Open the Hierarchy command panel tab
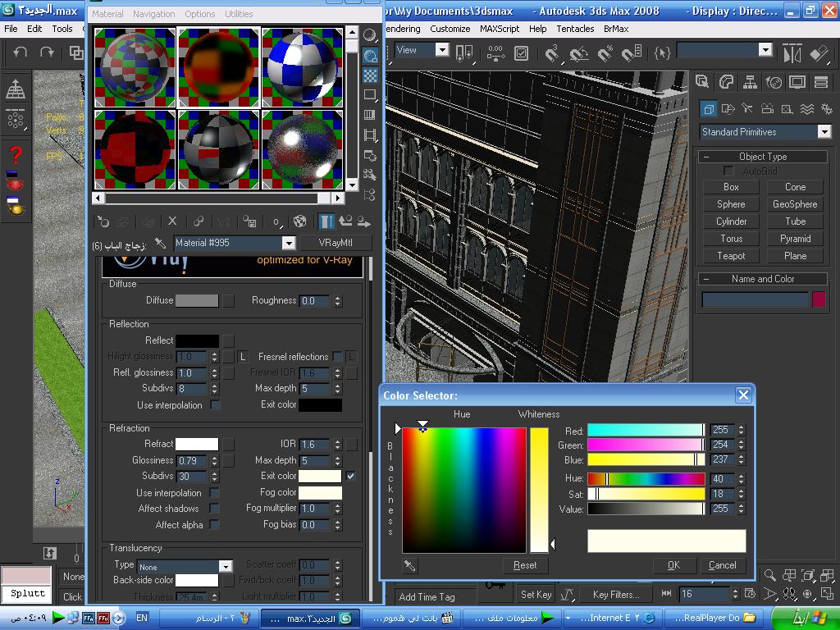Viewport: 840px width, 630px height. tap(750, 82)
